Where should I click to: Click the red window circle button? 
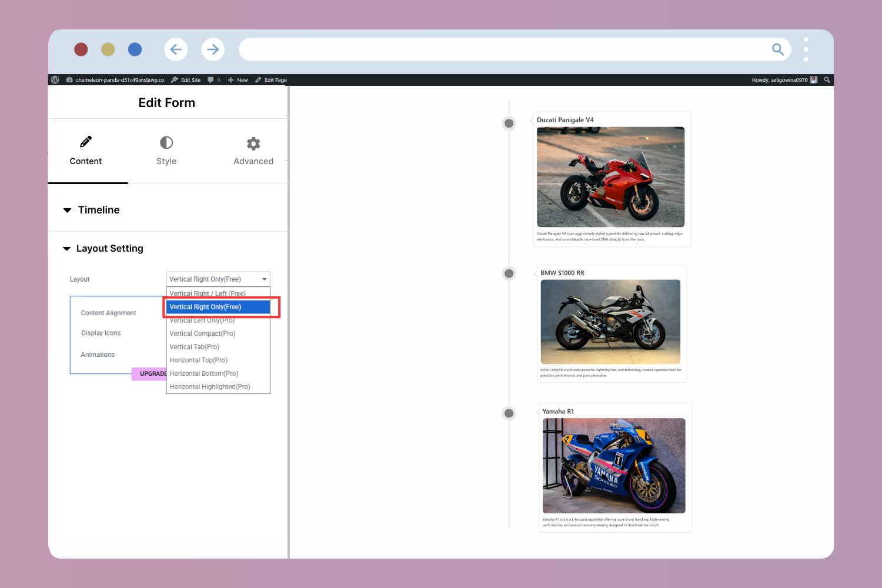[81, 49]
